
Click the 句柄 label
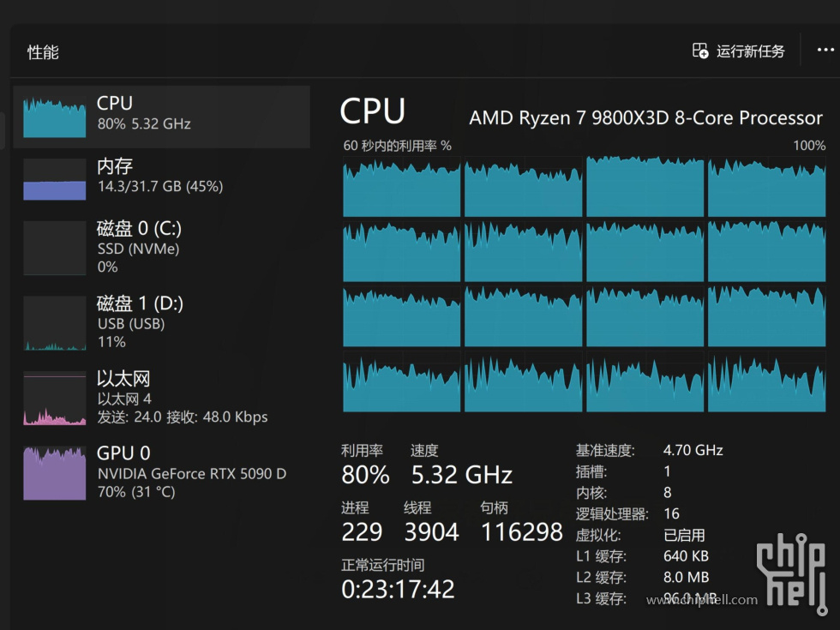point(494,507)
